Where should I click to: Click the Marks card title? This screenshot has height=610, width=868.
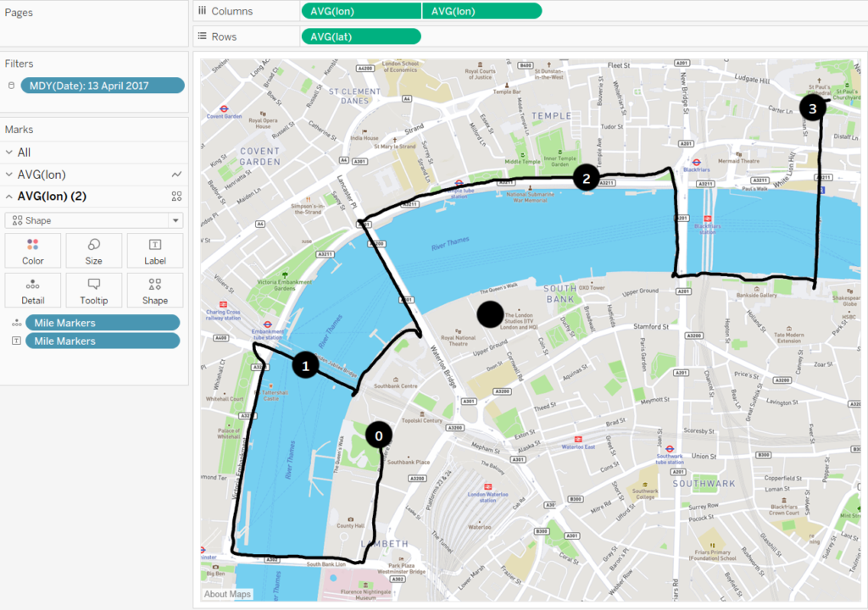pos(19,130)
